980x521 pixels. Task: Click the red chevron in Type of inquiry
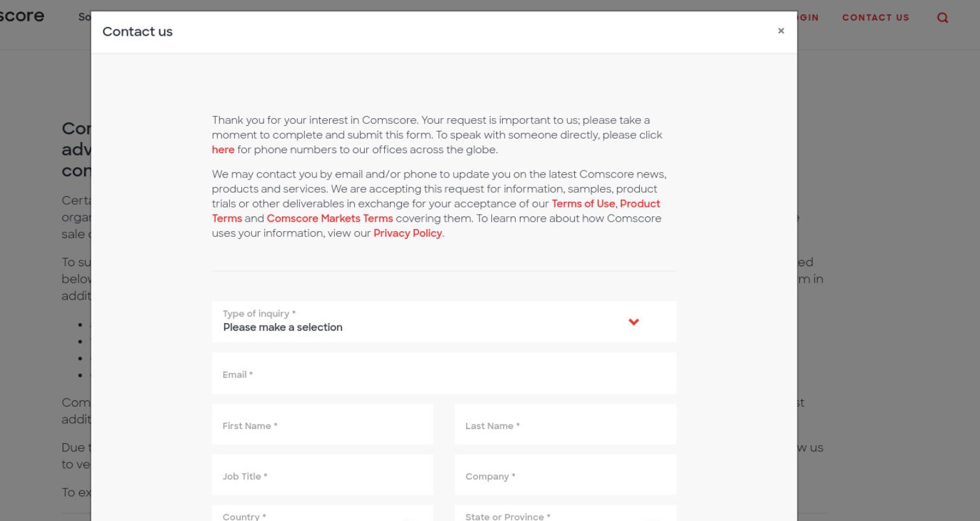pyautogui.click(x=634, y=322)
